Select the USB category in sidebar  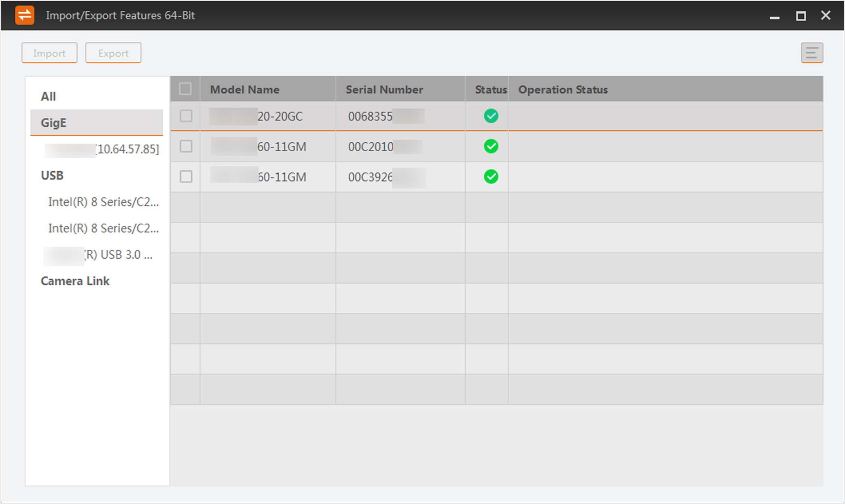coord(52,175)
